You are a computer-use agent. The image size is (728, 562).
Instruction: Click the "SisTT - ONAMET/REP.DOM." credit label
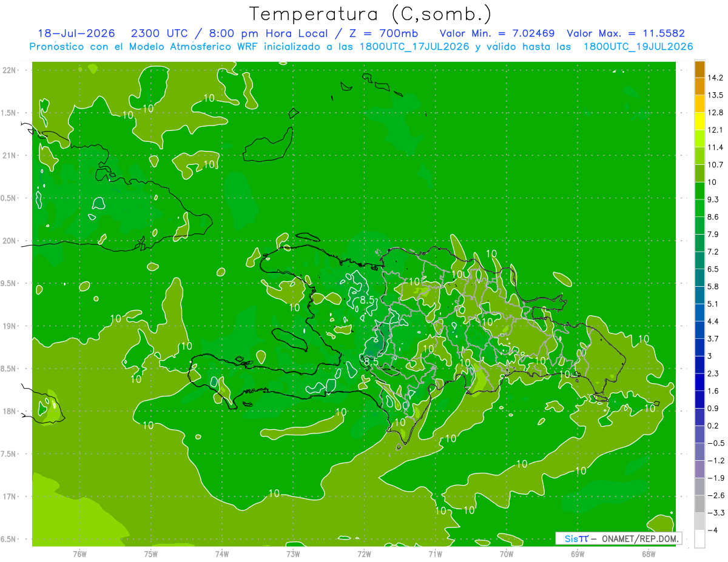pyautogui.click(x=618, y=538)
